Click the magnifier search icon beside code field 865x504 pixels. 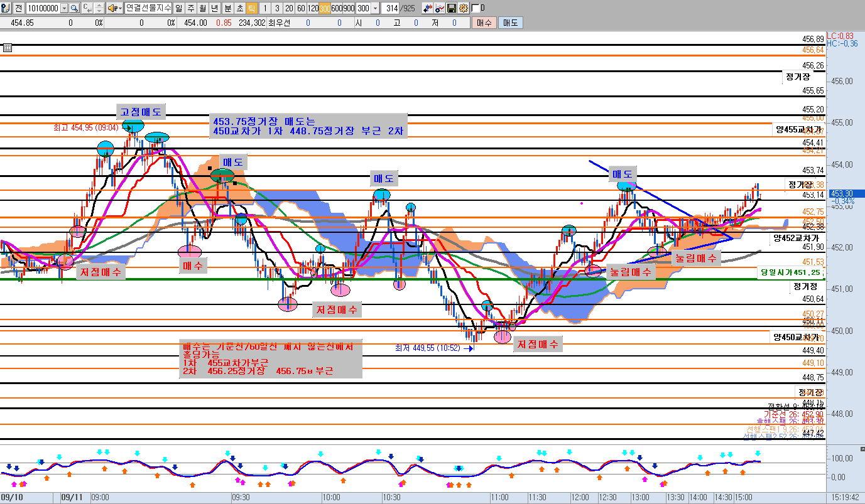pos(74,8)
